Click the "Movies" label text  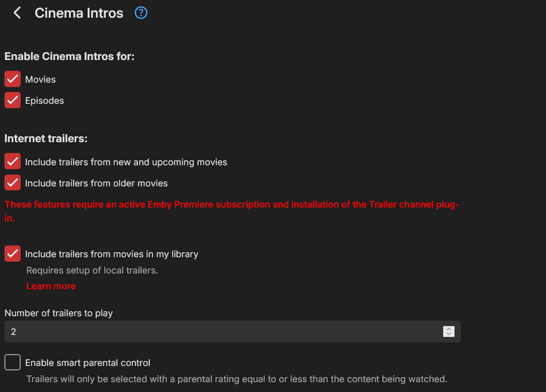(x=40, y=80)
